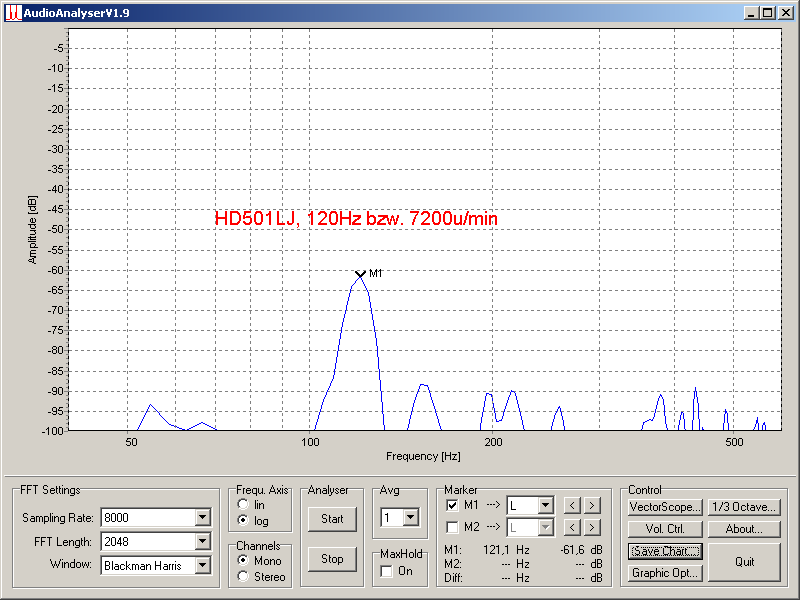
Task: Click the Analyser Stop button
Action: click(x=332, y=559)
